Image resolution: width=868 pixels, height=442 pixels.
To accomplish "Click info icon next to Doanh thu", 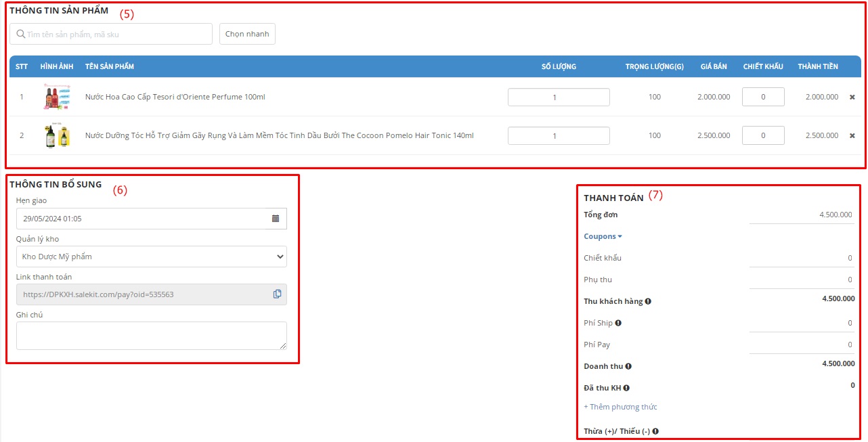I will (x=628, y=366).
